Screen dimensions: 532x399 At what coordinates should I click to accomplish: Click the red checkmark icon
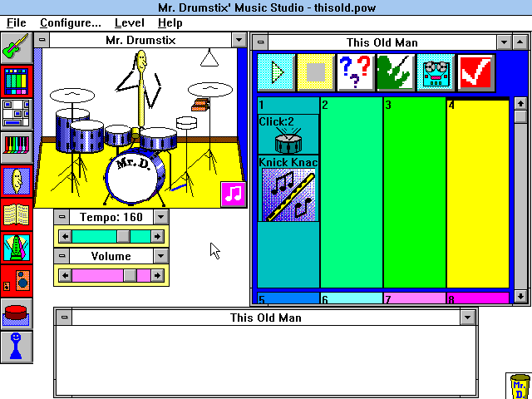475,72
